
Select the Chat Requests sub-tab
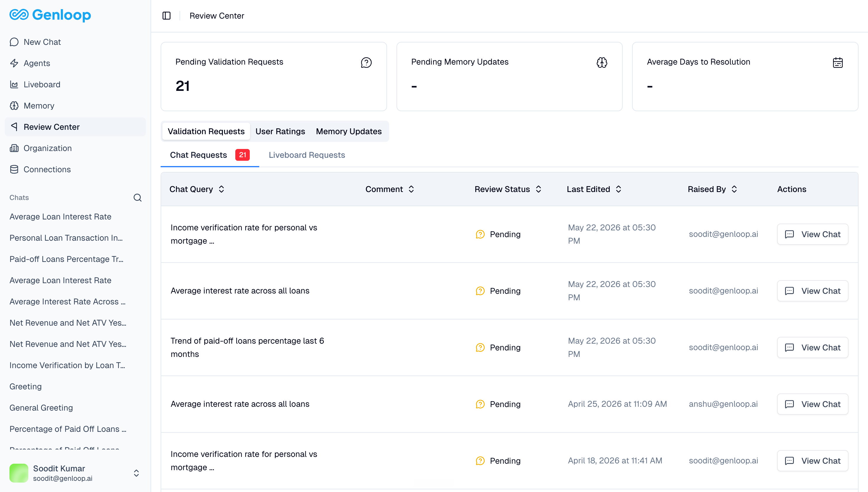pyautogui.click(x=210, y=155)
